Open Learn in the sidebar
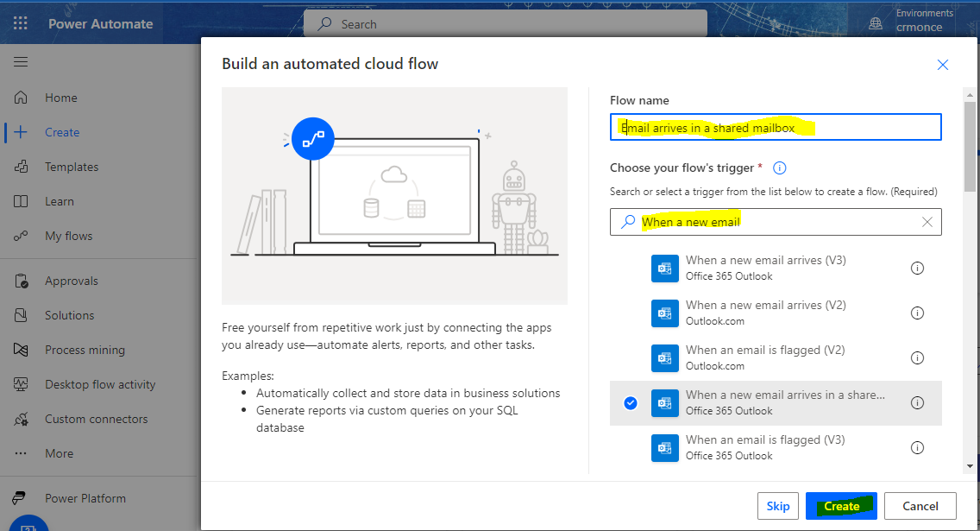 point(60,201)
